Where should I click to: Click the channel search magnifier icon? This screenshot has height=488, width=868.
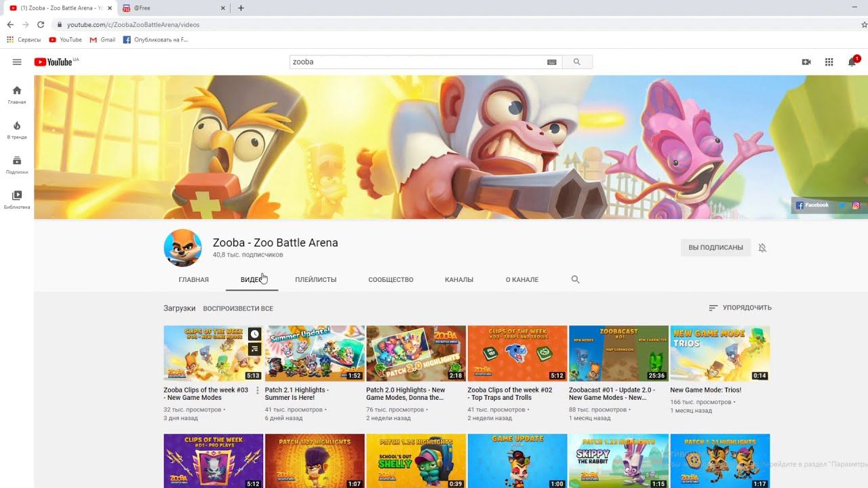[576, 279]
